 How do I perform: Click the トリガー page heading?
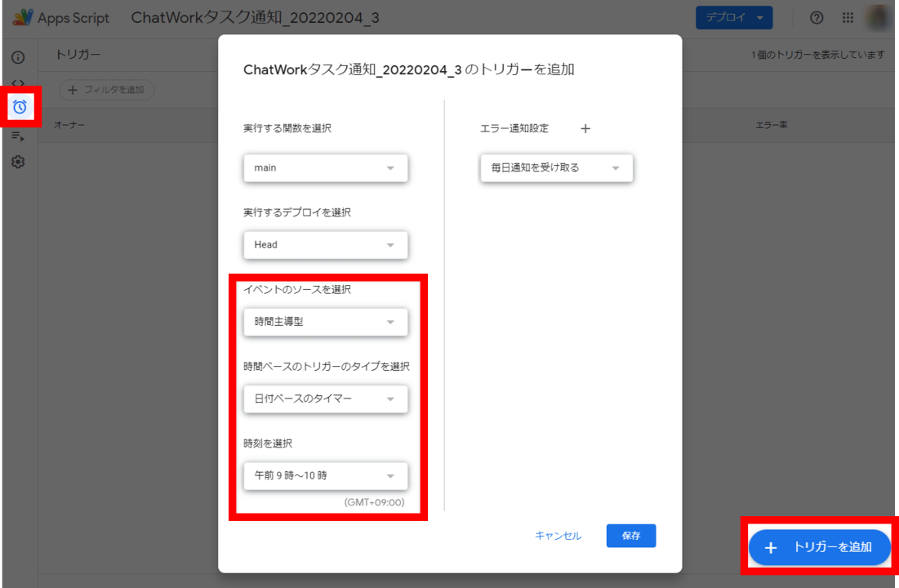[78, 55]
